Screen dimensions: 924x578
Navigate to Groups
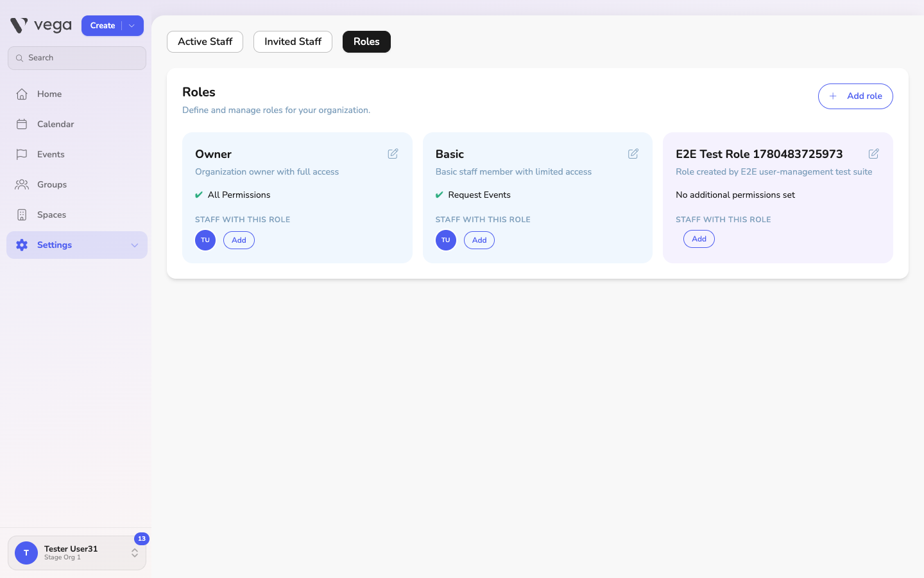(77, 185)
